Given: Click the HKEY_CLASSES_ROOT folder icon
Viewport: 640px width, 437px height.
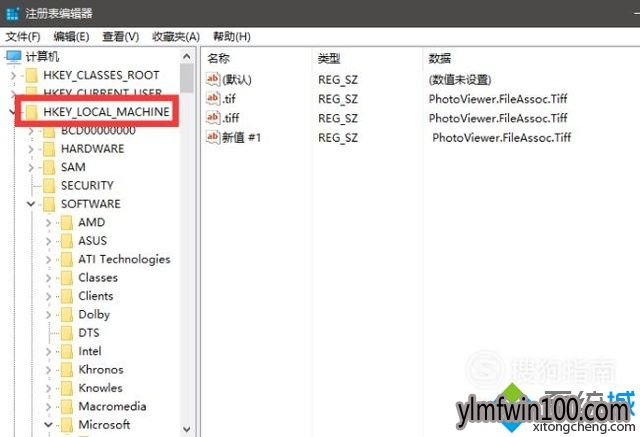Looking at the screenshot, I should point(31,75).
